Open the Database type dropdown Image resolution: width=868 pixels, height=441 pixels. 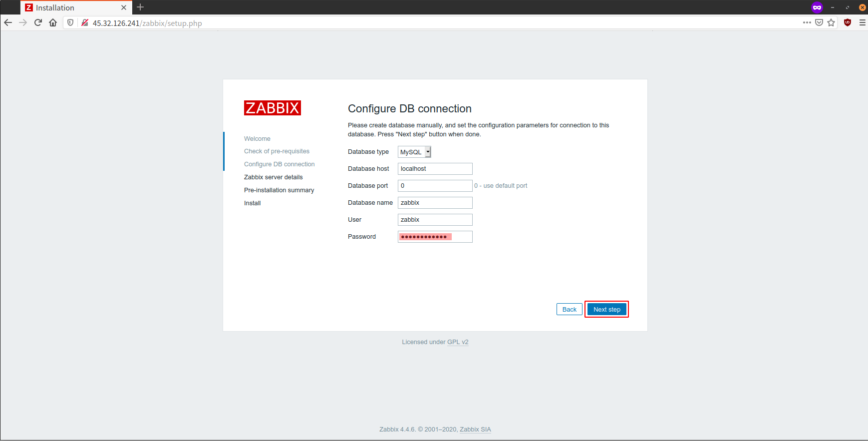click(414, 152)
